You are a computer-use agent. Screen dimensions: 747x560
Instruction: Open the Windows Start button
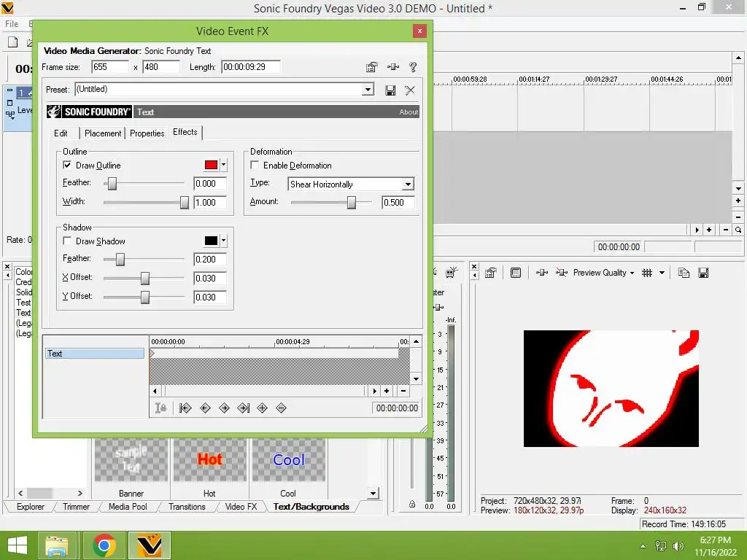18,545
